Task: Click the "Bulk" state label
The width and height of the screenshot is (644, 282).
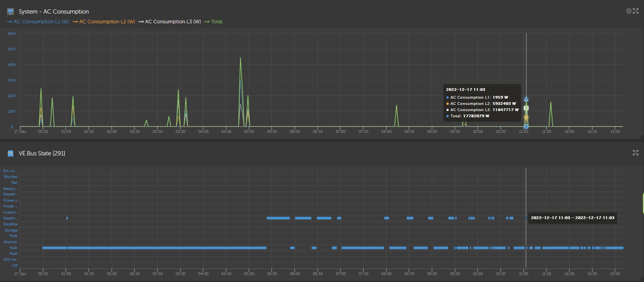Action: coord(14,248)
